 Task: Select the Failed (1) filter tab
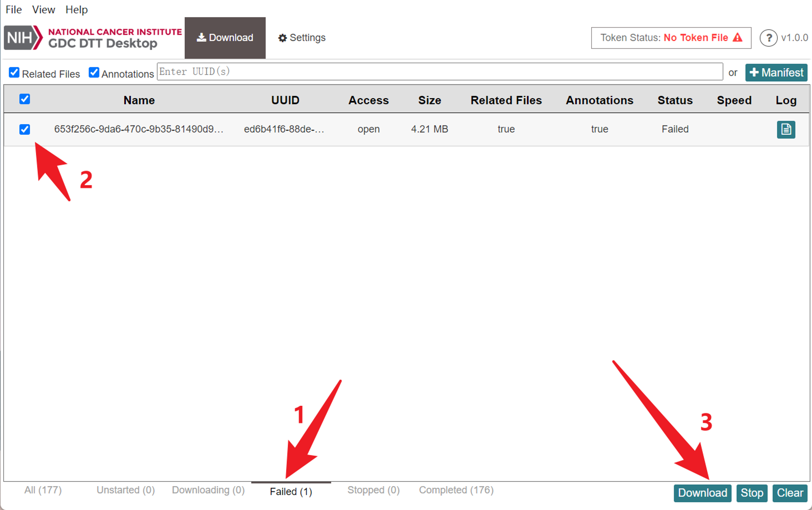coord(291,492)
